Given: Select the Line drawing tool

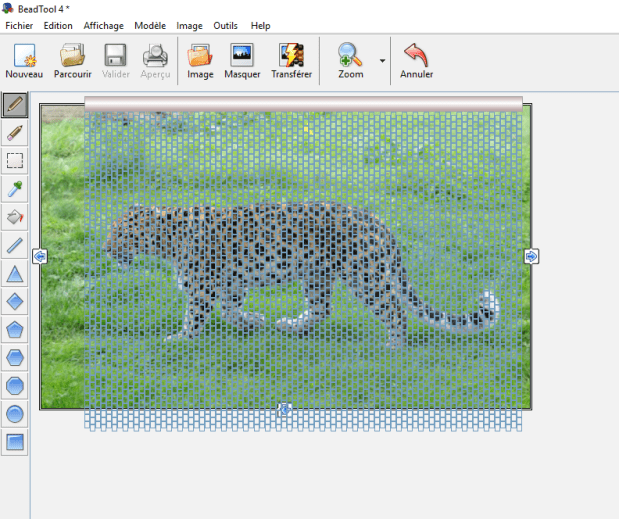Looking at the screenshot, I should (15, 245).
